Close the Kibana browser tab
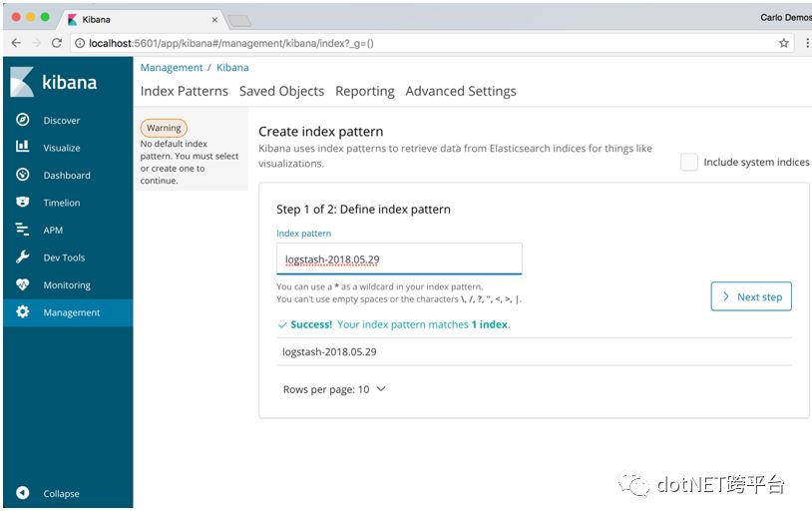The width and height of the screenshot is (812, 520). 214,20
